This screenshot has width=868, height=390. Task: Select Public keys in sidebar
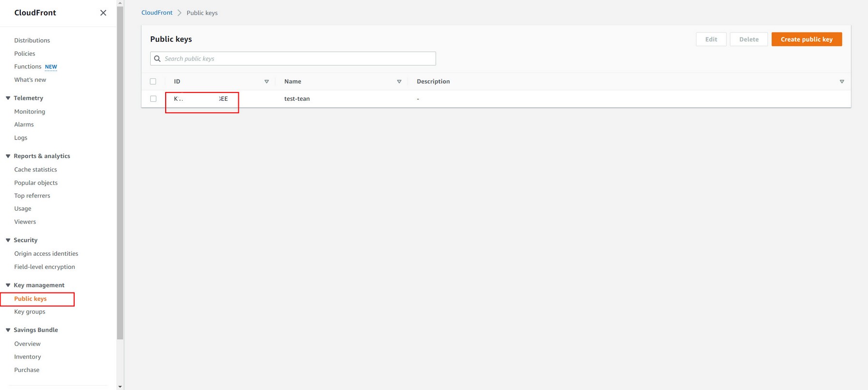[x=31, y=298]
